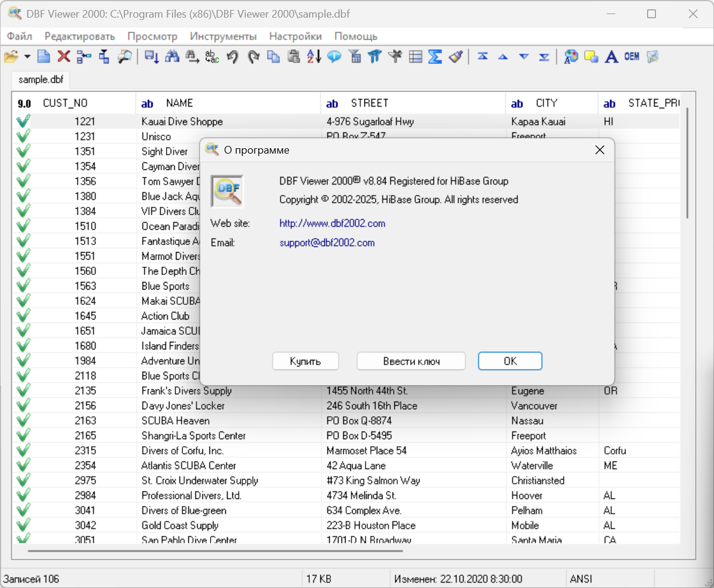Toggle the checkmark on row 2984

23,495
